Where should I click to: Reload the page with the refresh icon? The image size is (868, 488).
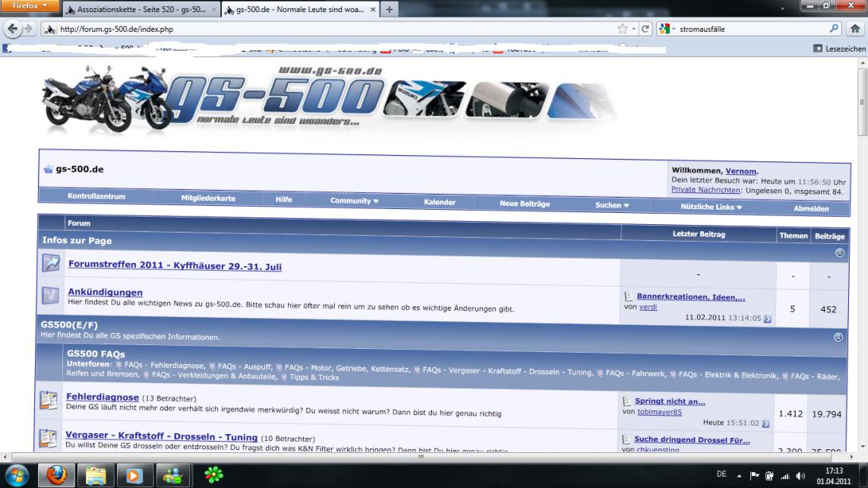click(x=646, y=29)
